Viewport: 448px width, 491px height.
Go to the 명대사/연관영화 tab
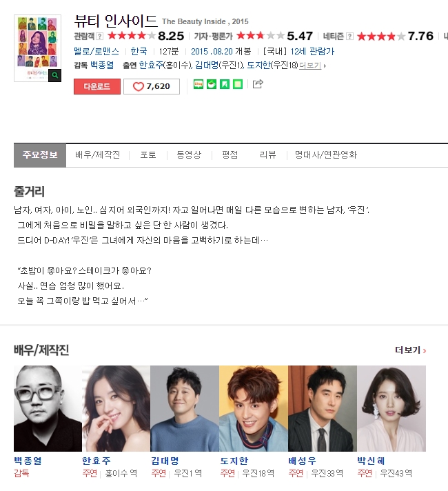pyautogui.click(x=326, y=154)
